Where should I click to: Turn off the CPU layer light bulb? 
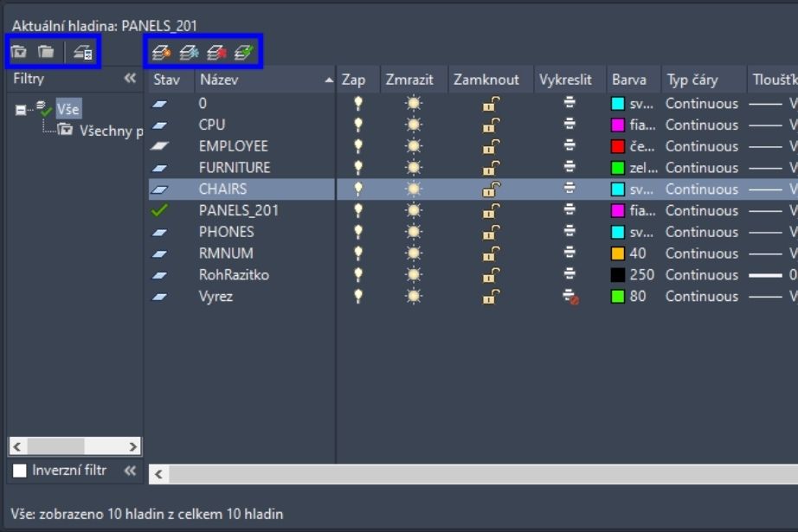(x=357, y=125)
